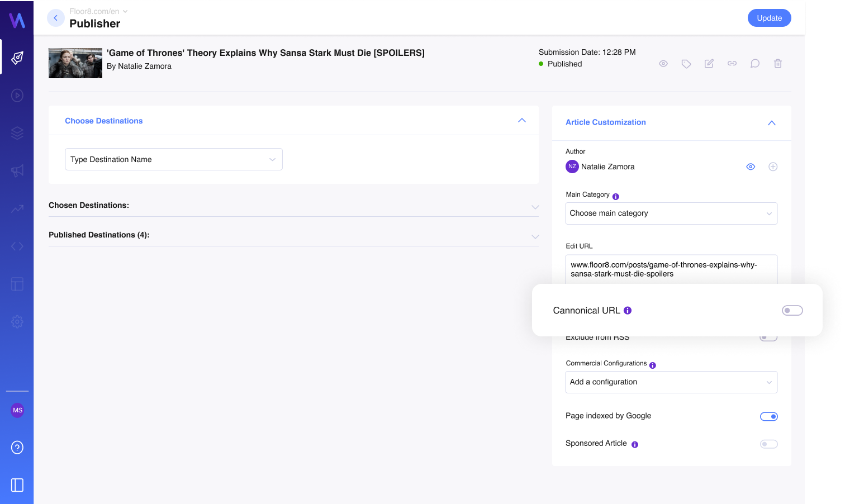This screenshot has width=845, height=504.
Task: Click the MS user avatar
Action: (x=17, y=410)
